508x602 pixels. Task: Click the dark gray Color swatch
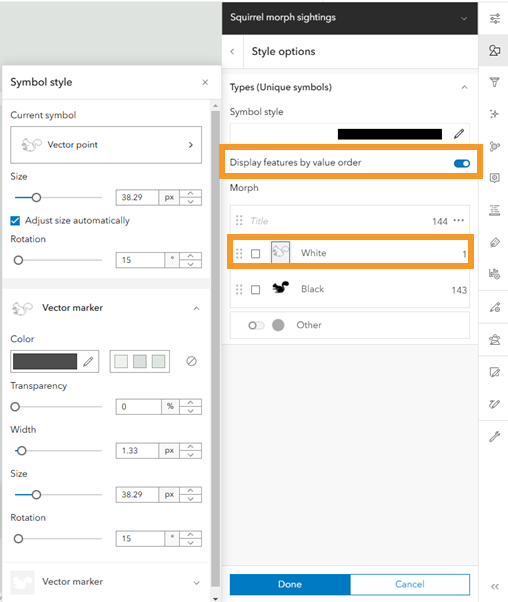45,361
